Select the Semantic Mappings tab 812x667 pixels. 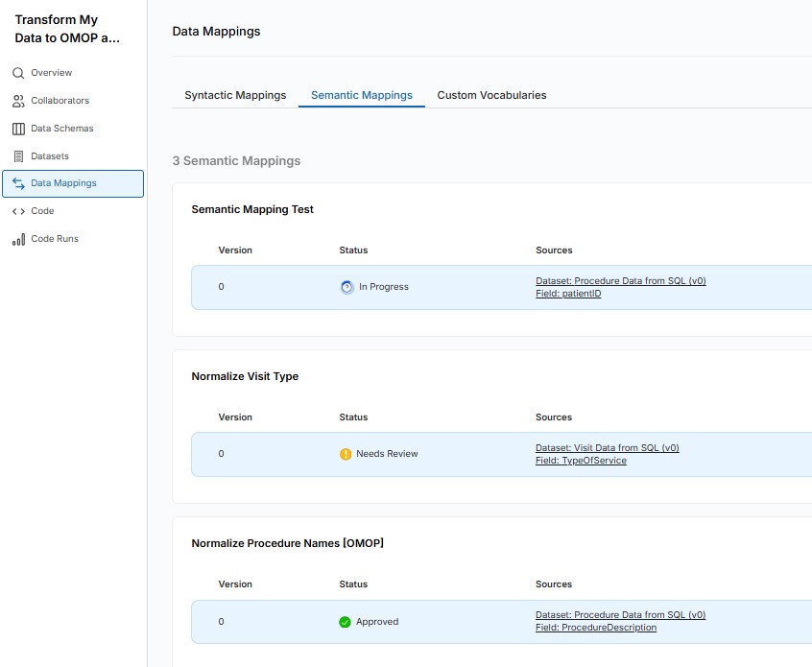click(x=362, y=95)
